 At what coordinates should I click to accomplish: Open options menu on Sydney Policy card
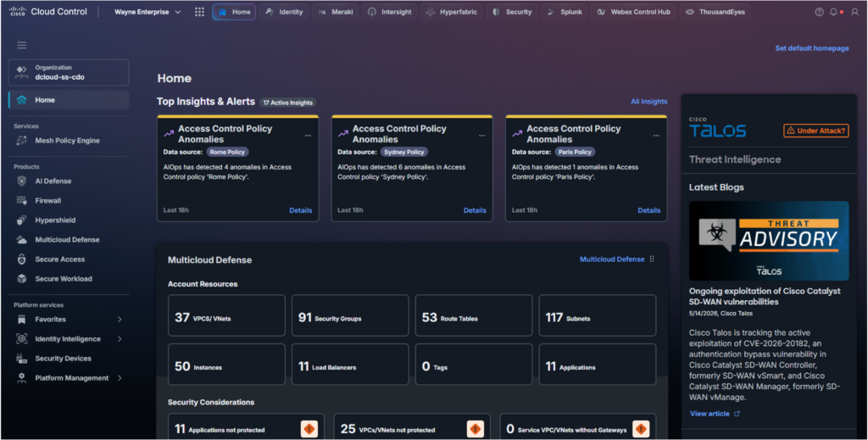[481, 136]
